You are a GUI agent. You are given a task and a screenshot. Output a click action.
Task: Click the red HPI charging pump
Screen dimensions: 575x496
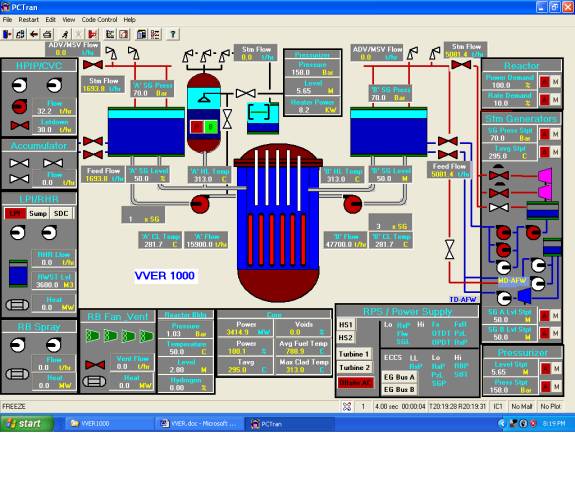coord(19,107)
